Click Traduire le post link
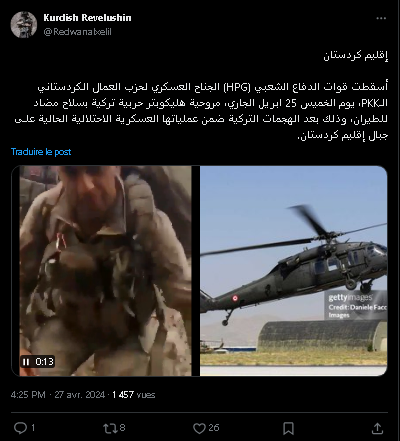The height and width of the screenshot is (441, 400). (41, 152)
